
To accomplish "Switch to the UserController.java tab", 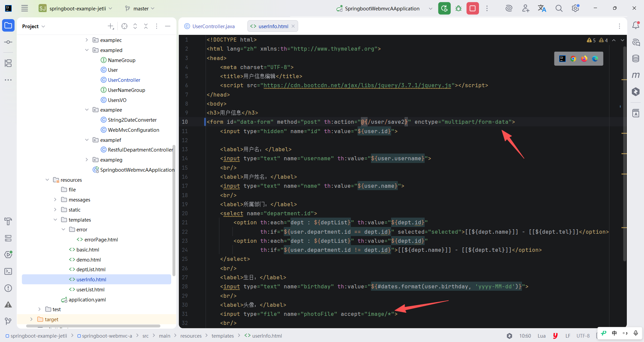I will click(x=210, y=26).
